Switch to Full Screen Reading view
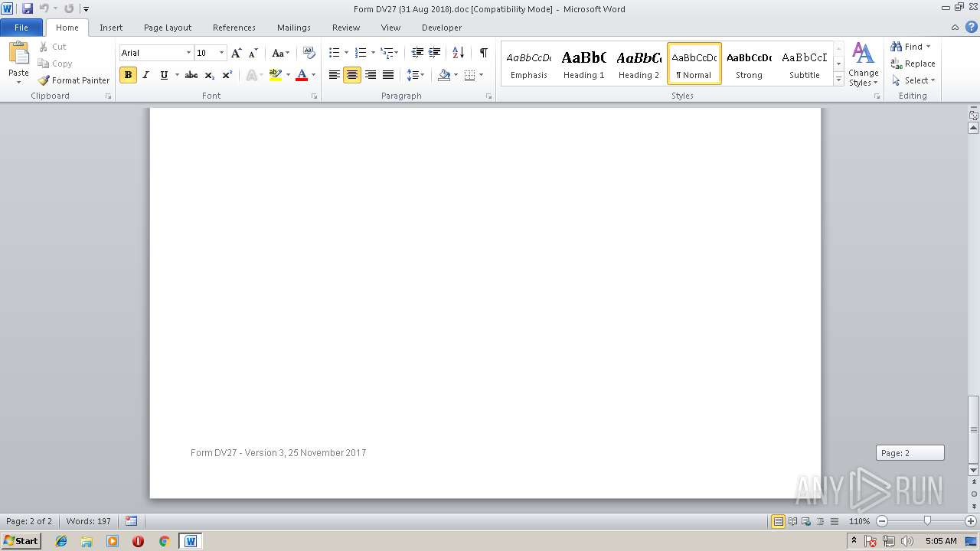 pyautogui.click(x=792, y=521)
